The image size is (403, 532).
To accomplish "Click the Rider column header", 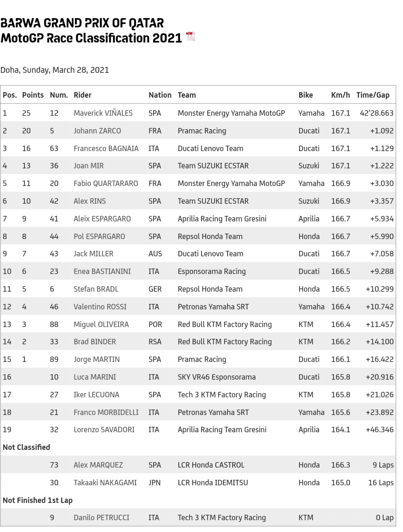I will [x=82, y=95].
